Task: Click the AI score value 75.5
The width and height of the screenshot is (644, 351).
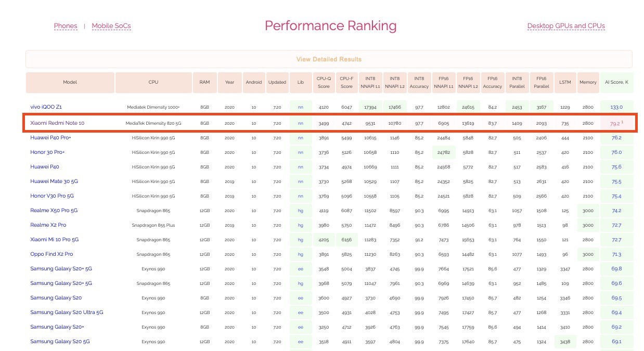Action: point(616,181)
